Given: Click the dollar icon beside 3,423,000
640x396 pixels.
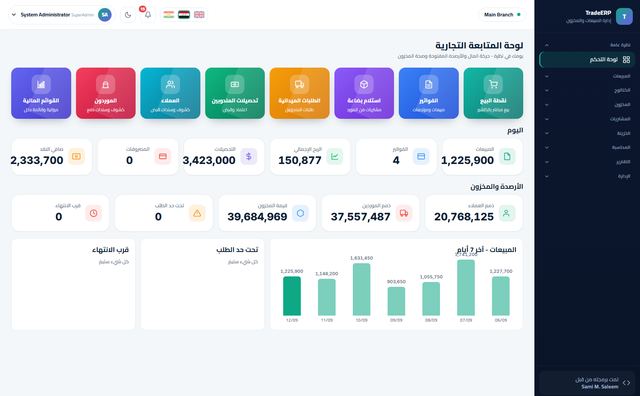Looking at the screenshot, I should pos(249,156).
